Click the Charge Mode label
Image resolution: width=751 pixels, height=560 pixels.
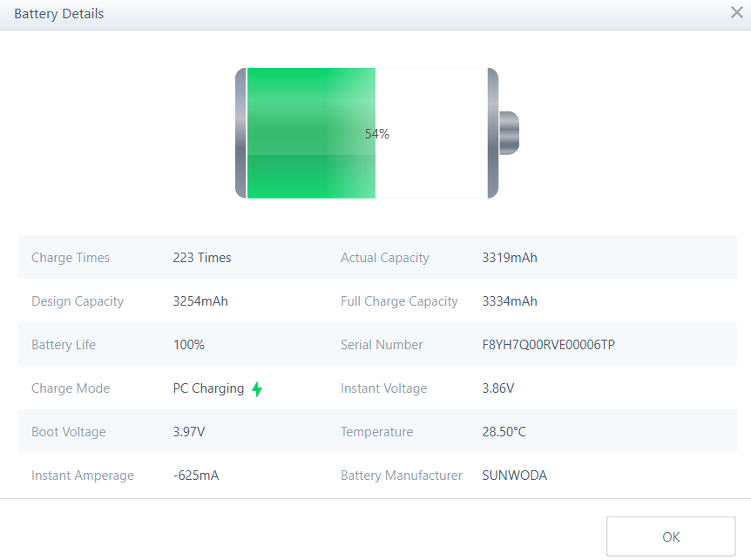(x=71, y=388)
